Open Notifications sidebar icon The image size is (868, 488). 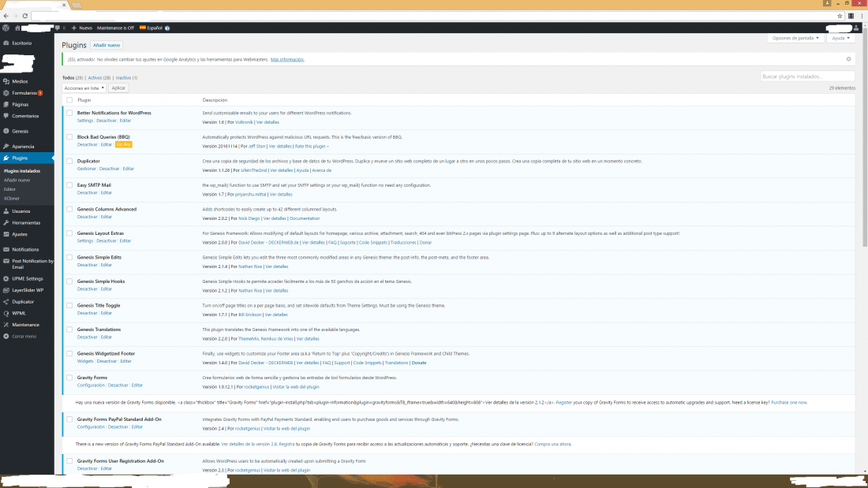[x=6, y=250]
